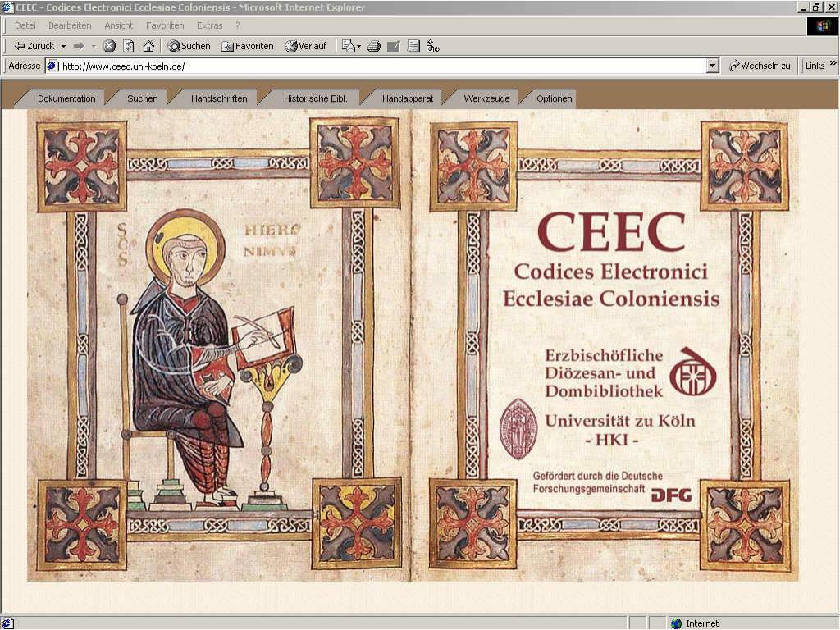Click the large CEEC title
This screenshot has width=840, height=630.
(x=611, y=231)
